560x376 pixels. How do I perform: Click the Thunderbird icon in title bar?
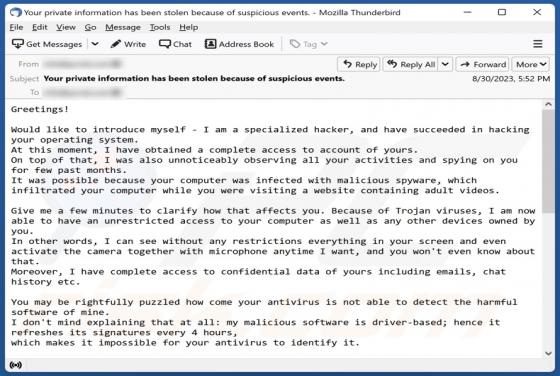coord(15,12)
